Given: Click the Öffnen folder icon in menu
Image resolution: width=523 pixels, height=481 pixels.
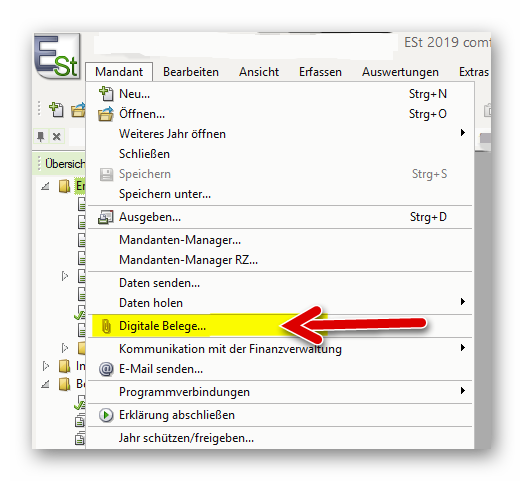Looking at the screenshot, I should click(x=106, y=114).
